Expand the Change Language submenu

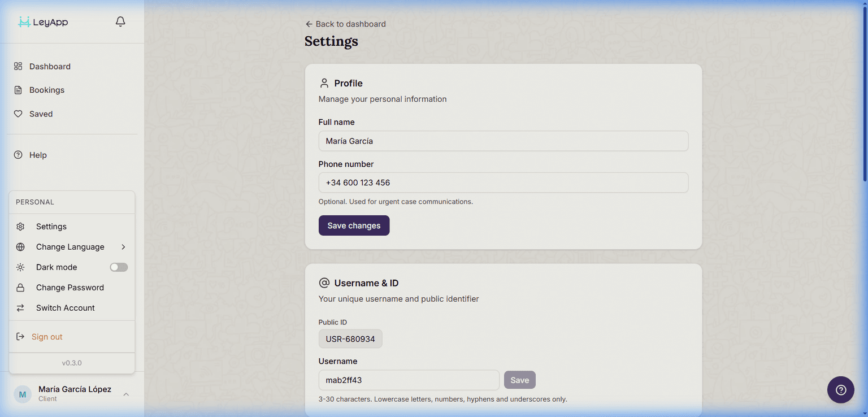click(x=123, y=246)
